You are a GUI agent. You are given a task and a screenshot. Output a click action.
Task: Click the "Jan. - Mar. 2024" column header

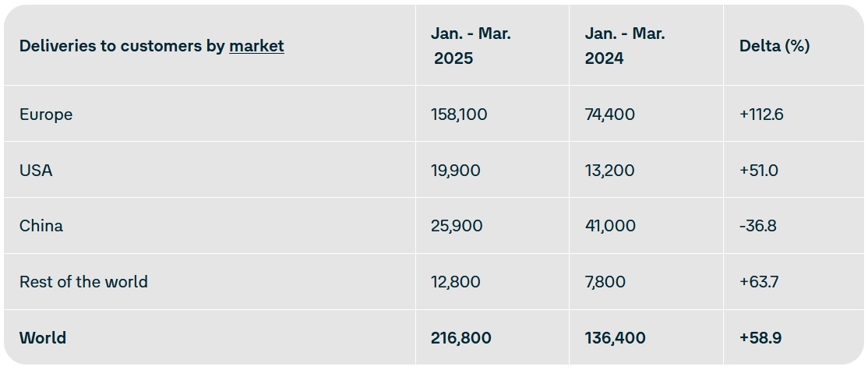coord(624,46)
